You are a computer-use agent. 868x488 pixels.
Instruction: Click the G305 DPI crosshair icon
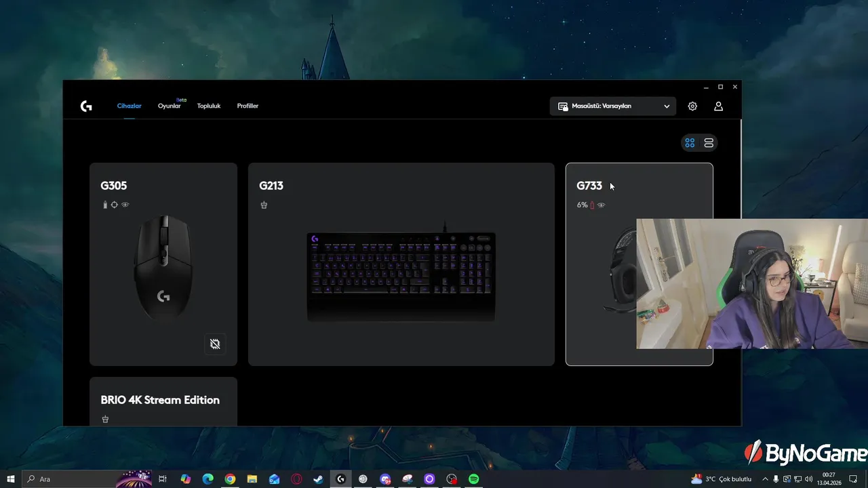115,205
